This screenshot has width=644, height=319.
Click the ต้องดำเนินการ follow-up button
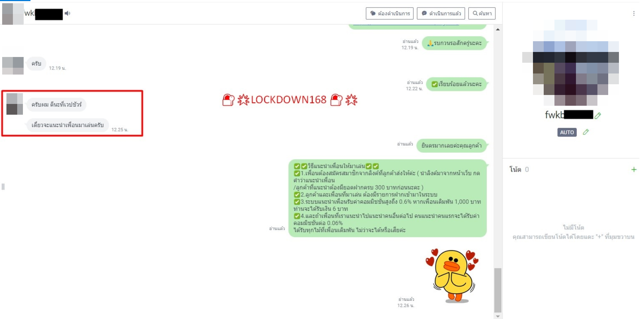390,13
